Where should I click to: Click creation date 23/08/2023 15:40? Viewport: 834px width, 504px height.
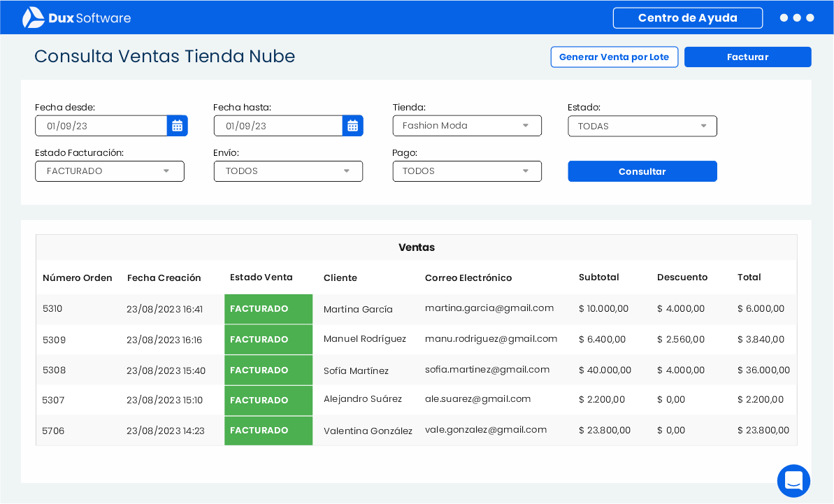click(x=166, y=370)
